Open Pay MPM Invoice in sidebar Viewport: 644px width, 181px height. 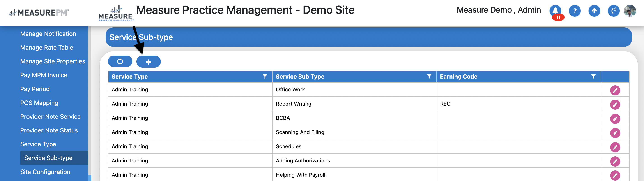point(44,75)
